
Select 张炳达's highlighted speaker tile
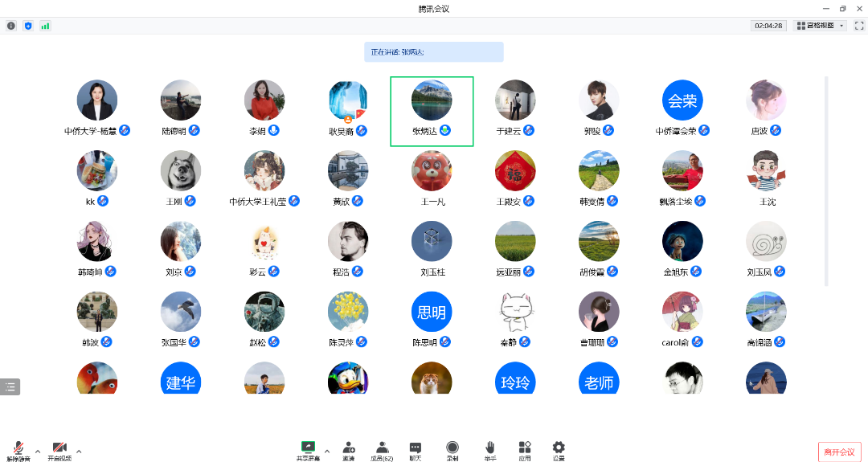tap(432, 111)
